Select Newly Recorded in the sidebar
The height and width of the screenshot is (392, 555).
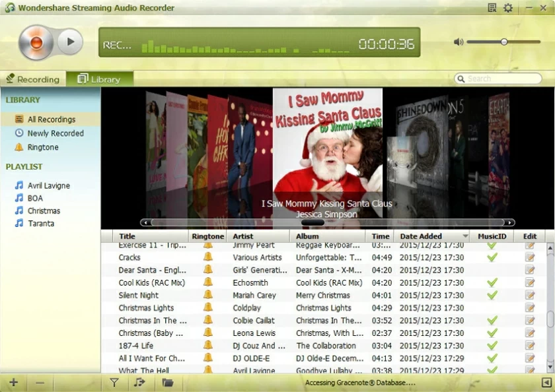pyautogui.click(x=56, y=133)
